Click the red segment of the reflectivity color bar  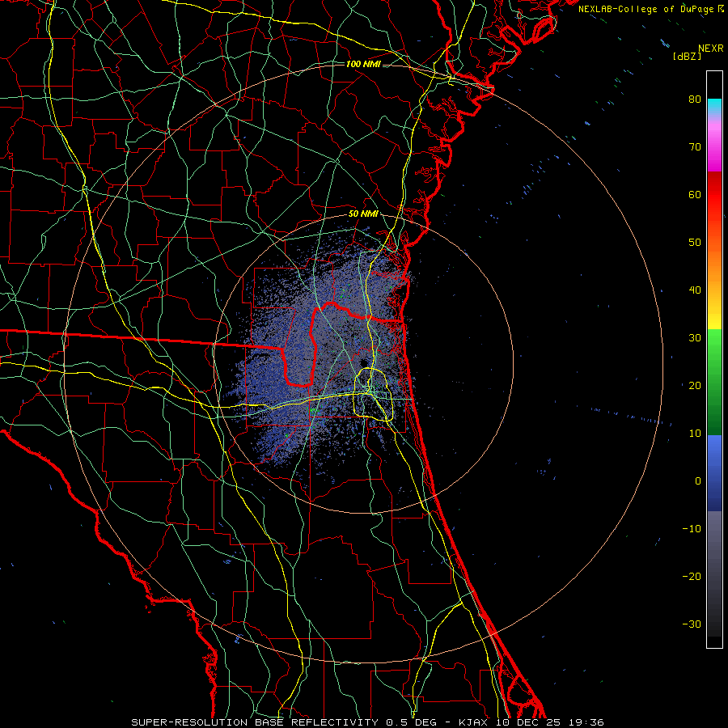(x=714, y=195)
